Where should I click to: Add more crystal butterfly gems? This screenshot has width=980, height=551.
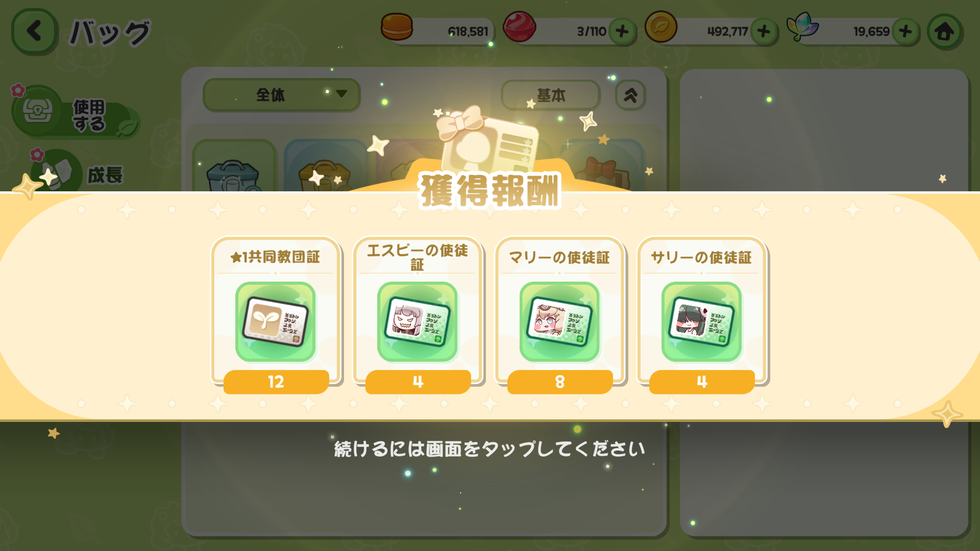point(905,32)
